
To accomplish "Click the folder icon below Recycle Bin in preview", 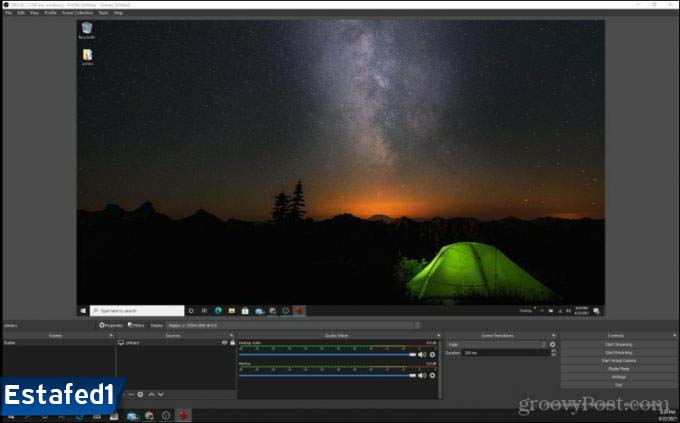I will coord(88,57).
